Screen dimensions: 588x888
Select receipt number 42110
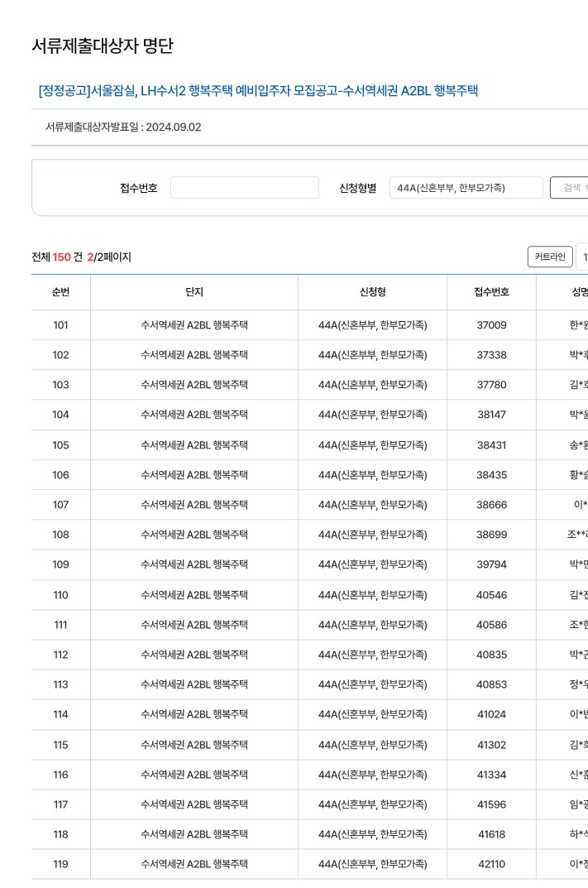pyautogui.click(x=491, y=864)
